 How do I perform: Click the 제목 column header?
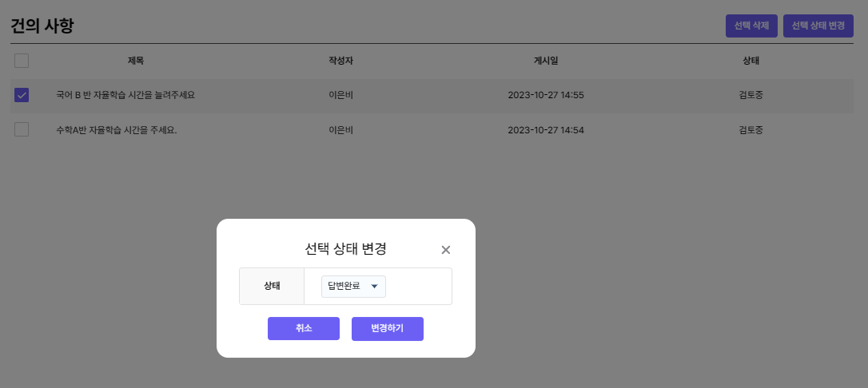[136, 61]
